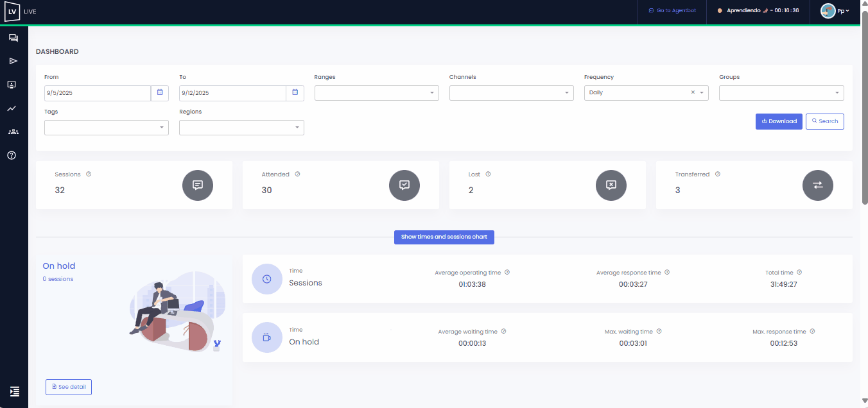Screen dimensions: 868x408
Task: Open the analytics line chart sidebar icon
Action: tap(12, 108)
